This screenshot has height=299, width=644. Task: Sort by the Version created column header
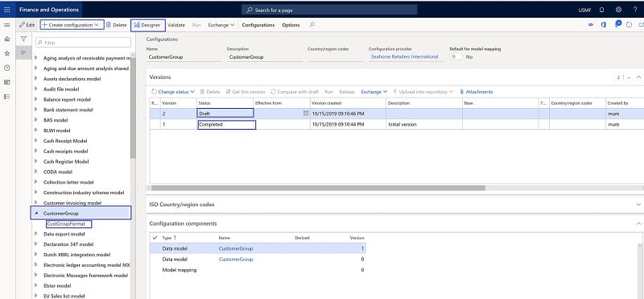click(x=348, y=103)
